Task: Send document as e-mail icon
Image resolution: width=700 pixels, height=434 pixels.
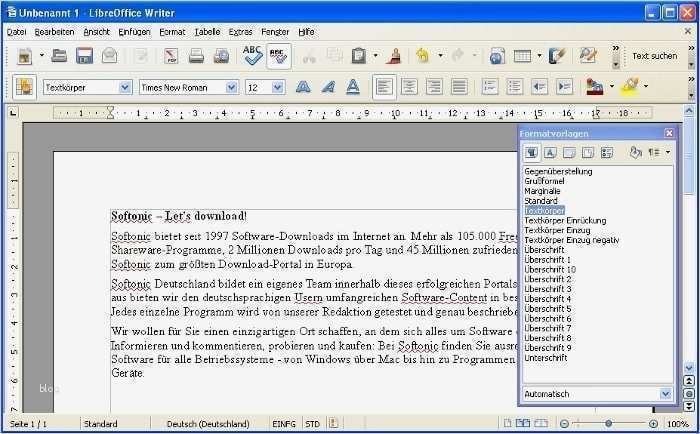Action: 109,56
